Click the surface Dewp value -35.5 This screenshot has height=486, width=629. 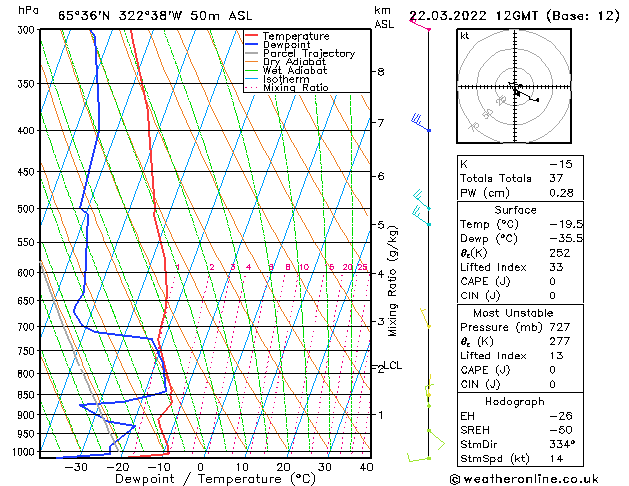coord(566,239)
